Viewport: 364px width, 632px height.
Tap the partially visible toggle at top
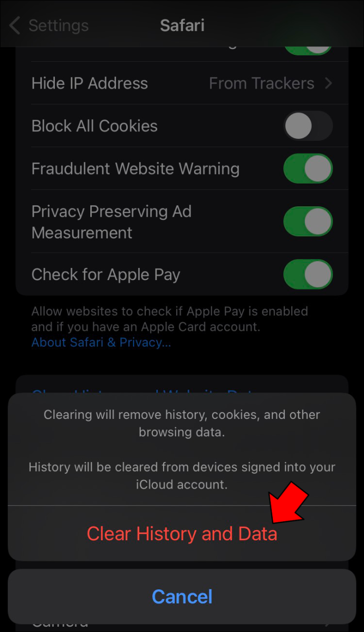pyautogui.click(x=308, y=51)
